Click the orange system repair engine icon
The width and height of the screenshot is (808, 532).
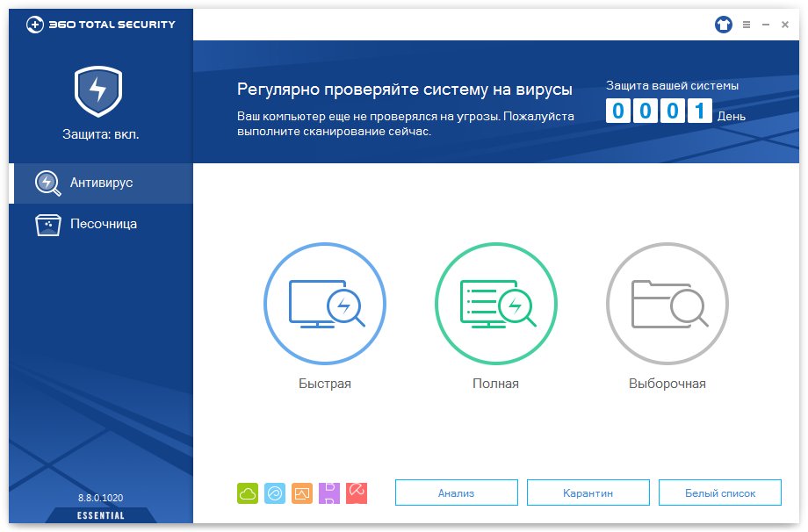pos(302,492)
